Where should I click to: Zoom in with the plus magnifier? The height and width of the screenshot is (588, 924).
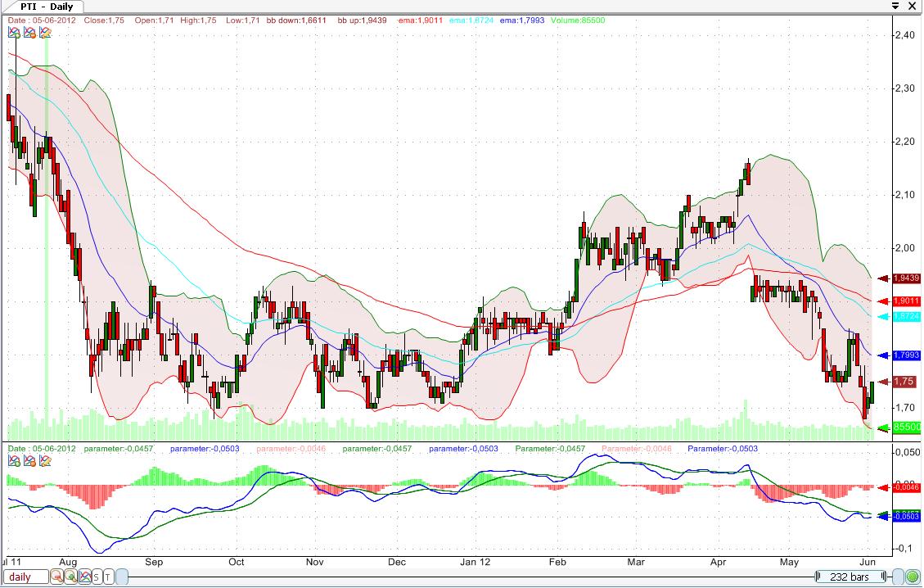(x=70, y=577)
